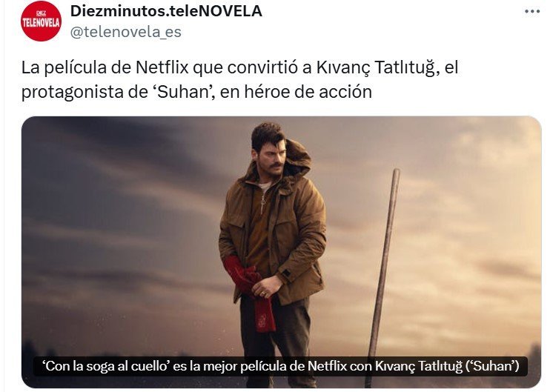Click the 'Con la soga al cuello' caption
553x392 pixels.
click(x=281, y=366)
